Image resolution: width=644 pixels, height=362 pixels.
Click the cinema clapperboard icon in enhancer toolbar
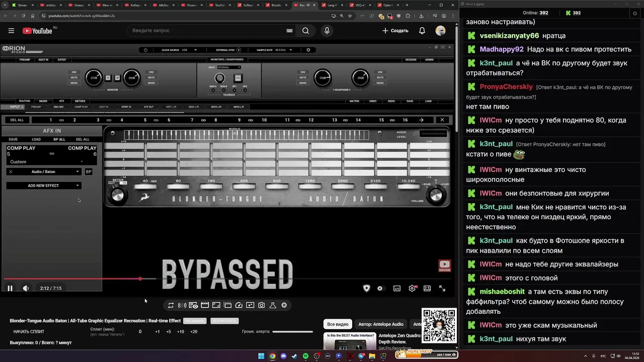(x=205, y=305)
